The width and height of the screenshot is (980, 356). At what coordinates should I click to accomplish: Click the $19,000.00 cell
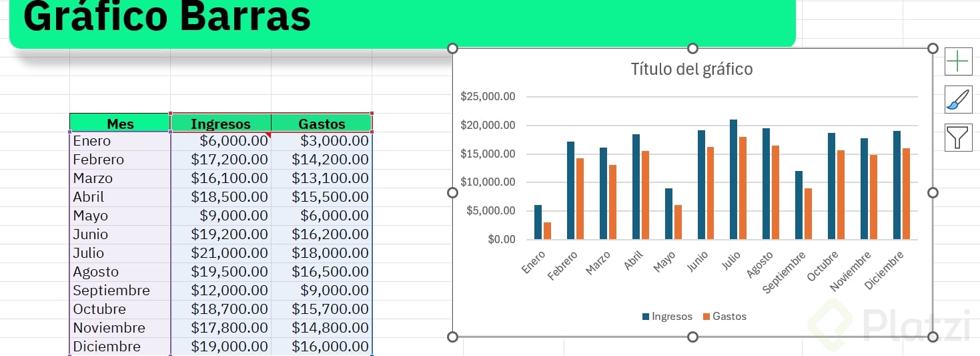click(221, 347)
